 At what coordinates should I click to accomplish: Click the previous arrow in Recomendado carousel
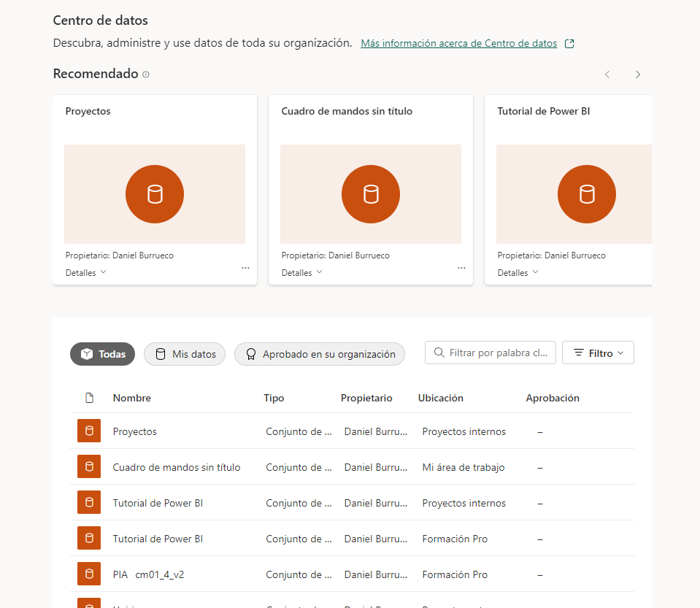tap(607, 74)
